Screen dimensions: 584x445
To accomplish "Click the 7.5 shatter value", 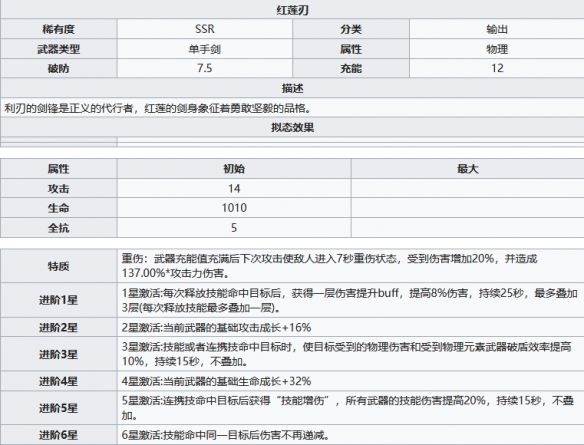I will 204,68.
